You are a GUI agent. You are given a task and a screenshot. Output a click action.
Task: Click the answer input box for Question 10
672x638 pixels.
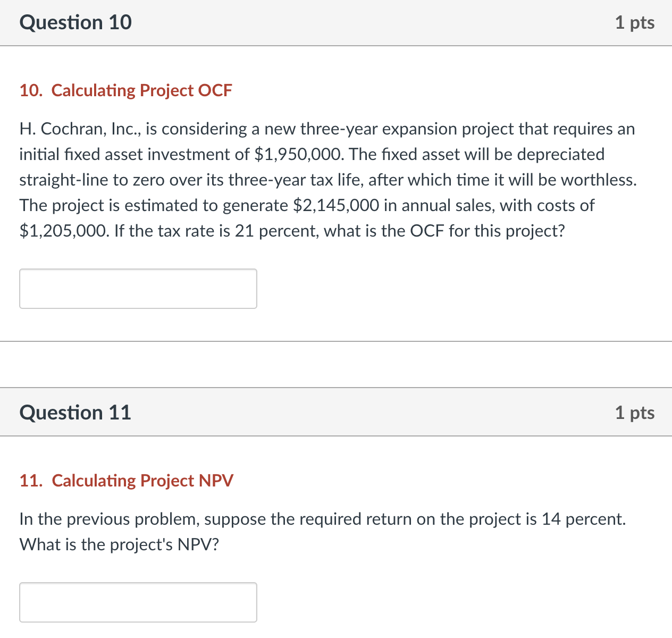coord(138,288)
